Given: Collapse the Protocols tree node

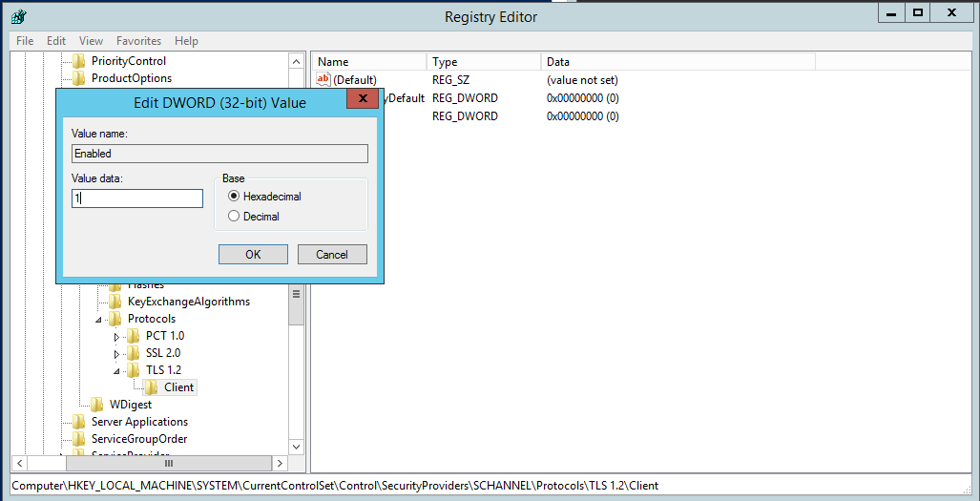Looking at the screenshot, I should coord(99,319).
